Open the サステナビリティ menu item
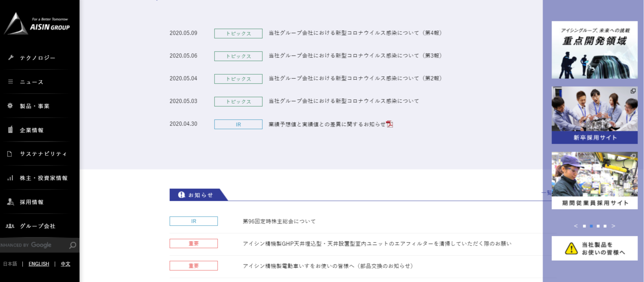Screen dimensions: 644x282 (x=43, y=154)
